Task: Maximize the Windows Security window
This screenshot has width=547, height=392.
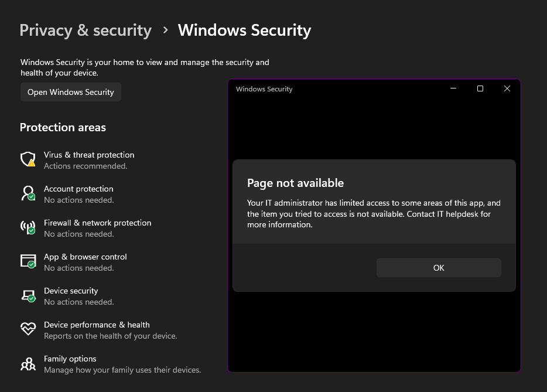Action: click(x=480, y=88)
